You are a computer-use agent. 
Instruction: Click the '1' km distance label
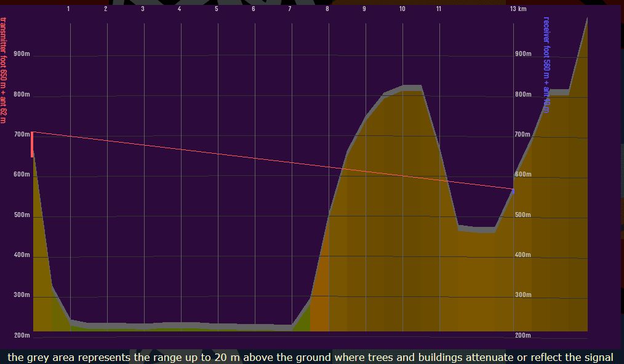[x=68, y=9]
